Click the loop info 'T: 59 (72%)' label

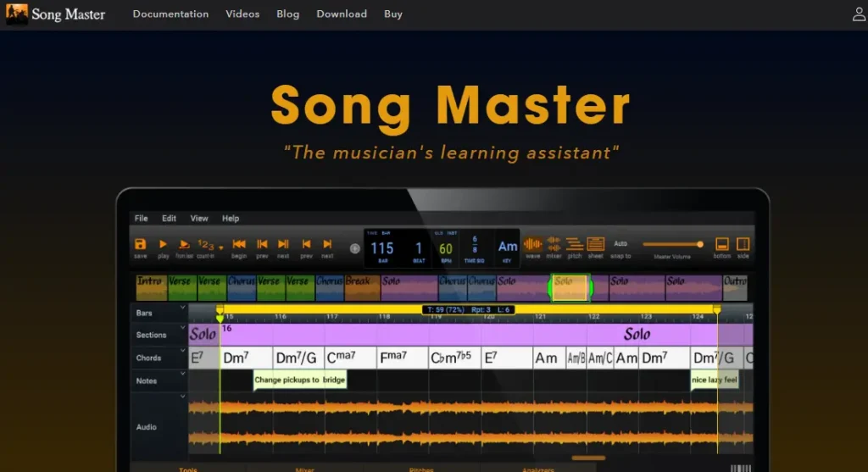click(x=446, y=310)
